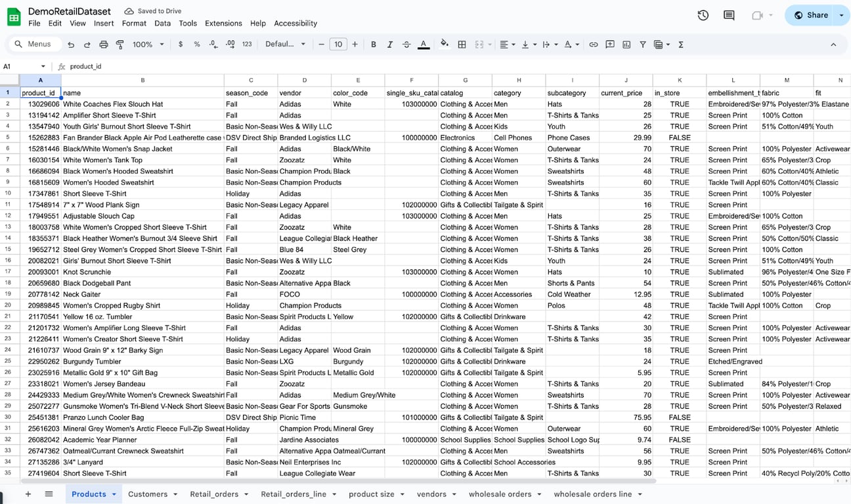Open the Insert menu
Screen dimensions: 851x504
104,23
